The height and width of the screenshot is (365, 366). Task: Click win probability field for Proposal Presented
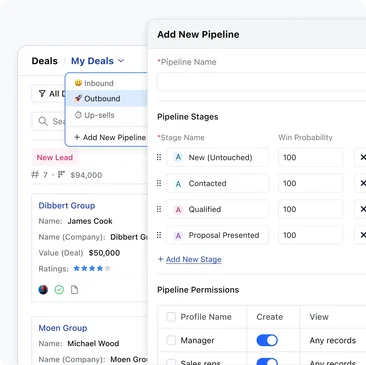[x=311, y=235]
